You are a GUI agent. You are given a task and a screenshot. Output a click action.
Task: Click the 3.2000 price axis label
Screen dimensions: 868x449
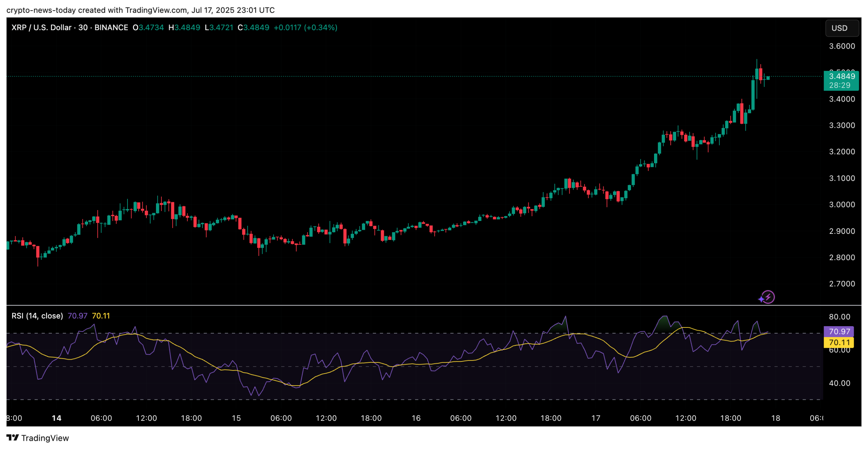click(x=842, y=152)
